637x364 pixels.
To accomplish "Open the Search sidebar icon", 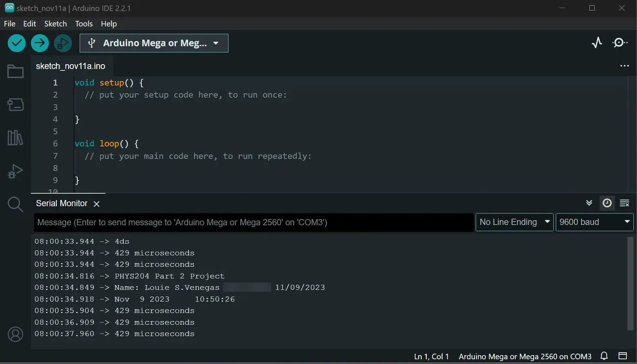I will [15, 205].
